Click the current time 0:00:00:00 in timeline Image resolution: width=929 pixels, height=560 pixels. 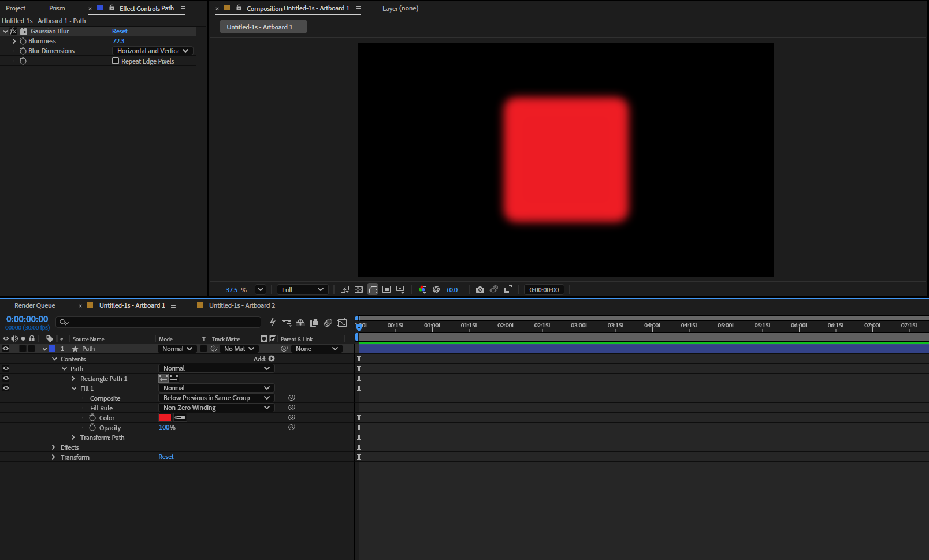[27, 319]
